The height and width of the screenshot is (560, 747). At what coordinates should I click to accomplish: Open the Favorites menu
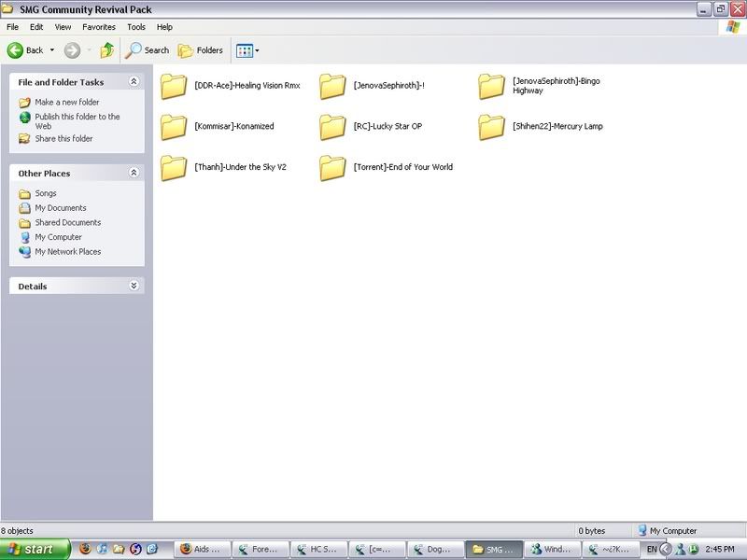(99, 27)
